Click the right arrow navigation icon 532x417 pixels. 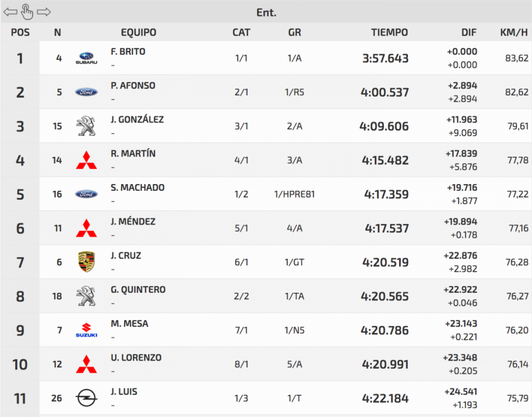44,11
